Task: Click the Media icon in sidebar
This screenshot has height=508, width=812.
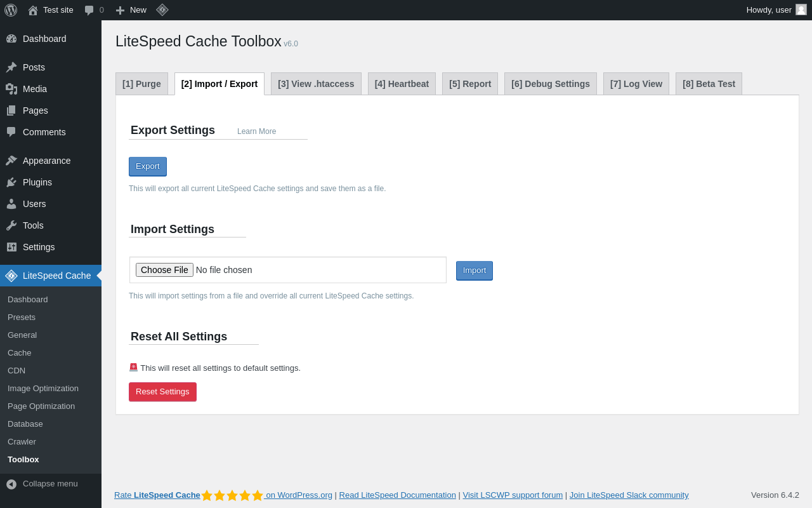Action: pos(11,89)
